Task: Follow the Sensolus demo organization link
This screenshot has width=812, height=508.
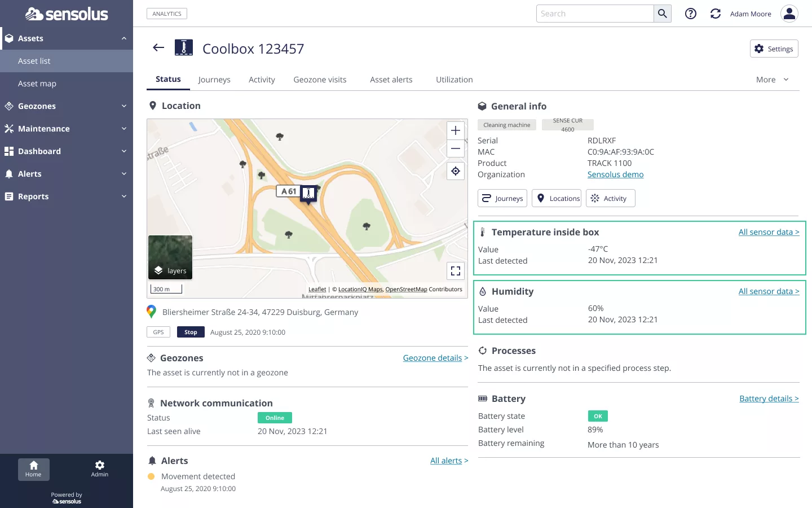Action: [x=615, y=174]
